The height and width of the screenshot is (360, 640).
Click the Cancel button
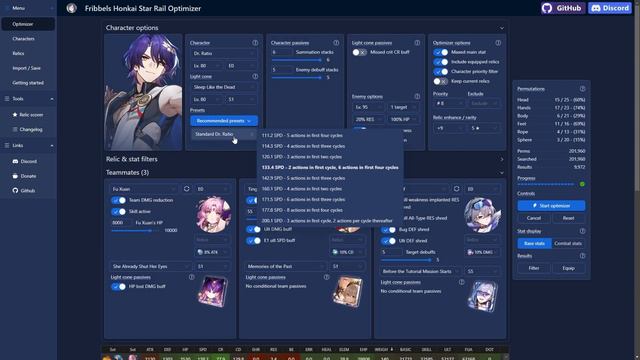(533, 218)
